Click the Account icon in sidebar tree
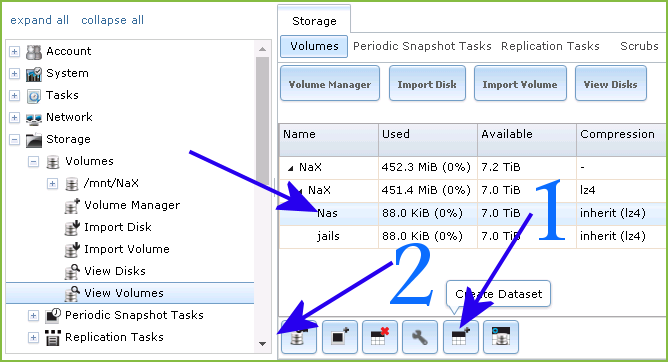The height and width of the screenshot is (362, 668). click(x=34, y=52)
